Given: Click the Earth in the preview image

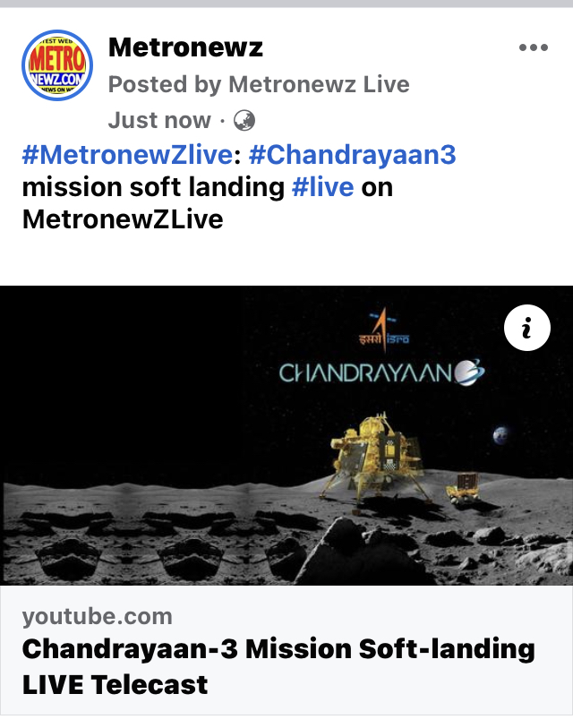Looking at the screenshot, I should 500,435.
